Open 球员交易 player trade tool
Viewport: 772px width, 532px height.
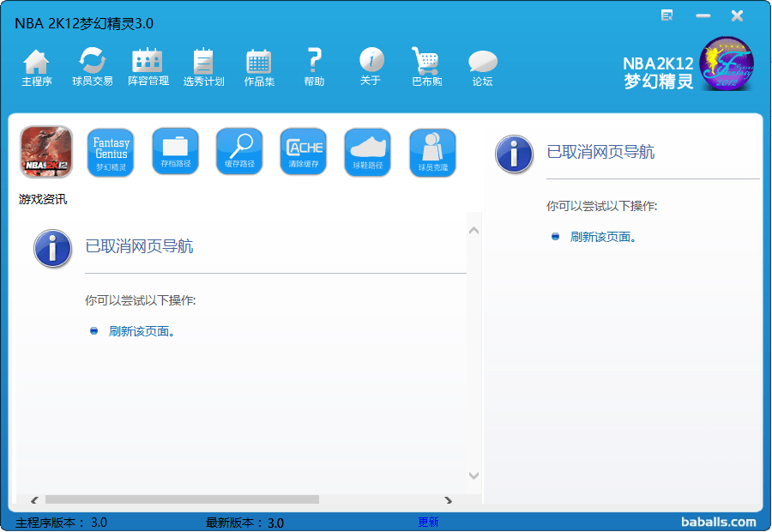[x=92, y=67]
